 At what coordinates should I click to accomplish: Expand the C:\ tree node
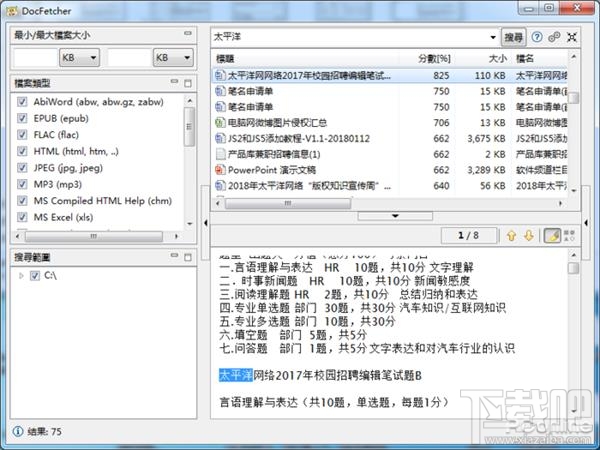[x=21, y=276]
